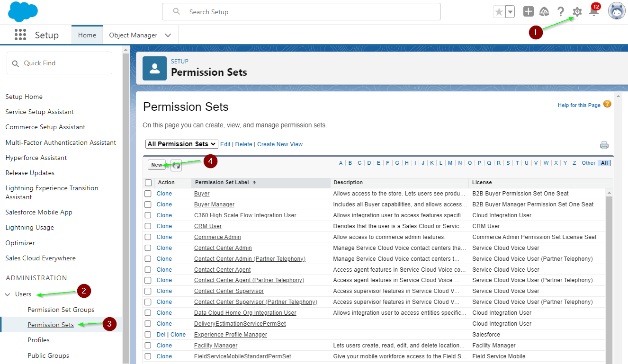Open Lightning Usage in sidebar

point(30,227)
